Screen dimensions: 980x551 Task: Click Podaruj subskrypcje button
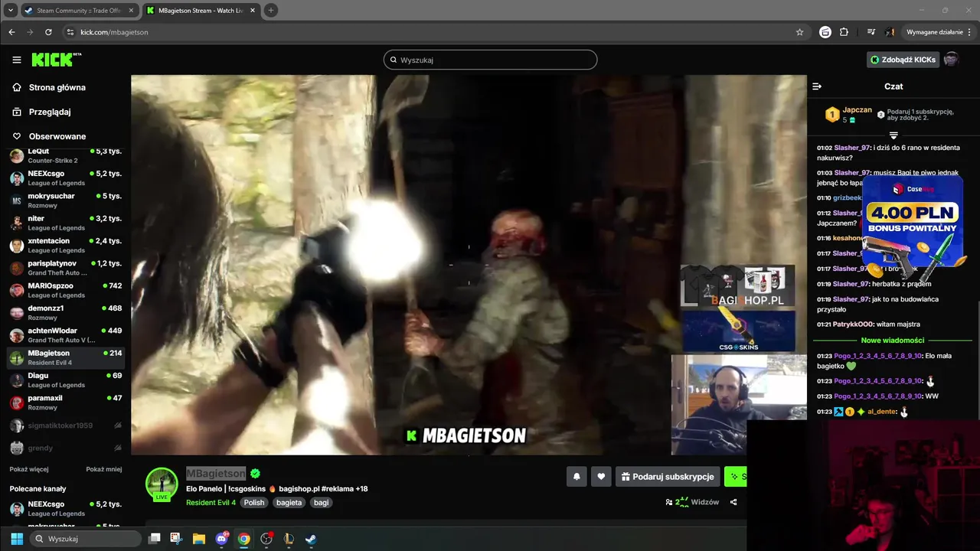668,477
